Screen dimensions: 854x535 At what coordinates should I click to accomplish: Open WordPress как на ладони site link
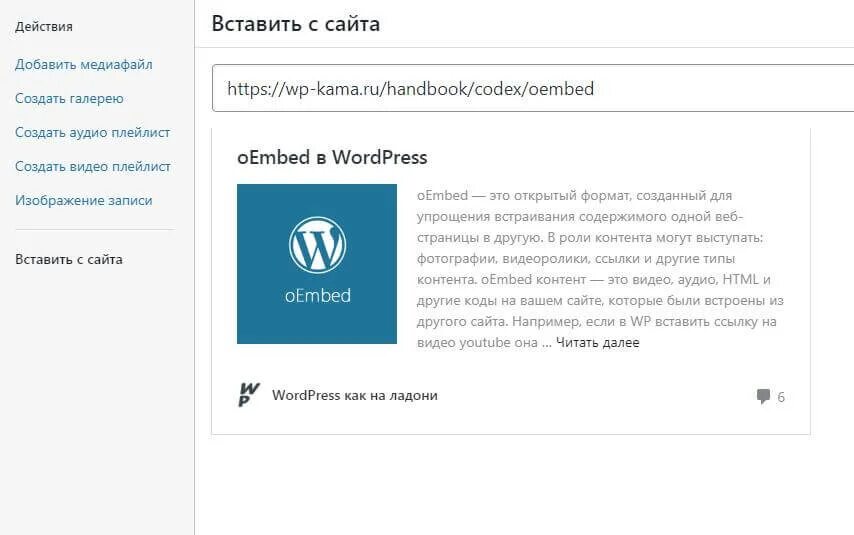pyautogui.click(x=355, y=395)
